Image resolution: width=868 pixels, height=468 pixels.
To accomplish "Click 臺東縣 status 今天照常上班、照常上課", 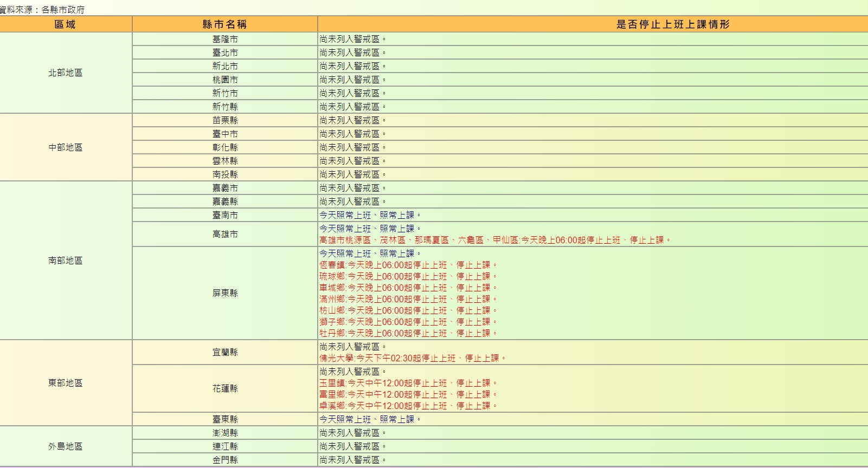I will pos(370,419).
